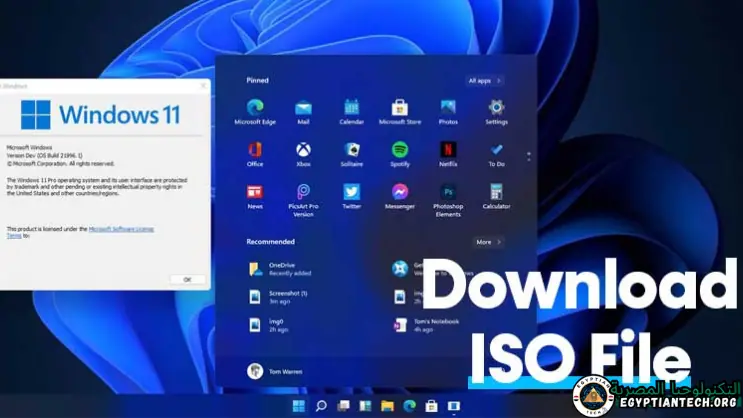Click pinned apps page indicator dots
This screenshot has height=418, width=743.
click(x=529, y=156)
